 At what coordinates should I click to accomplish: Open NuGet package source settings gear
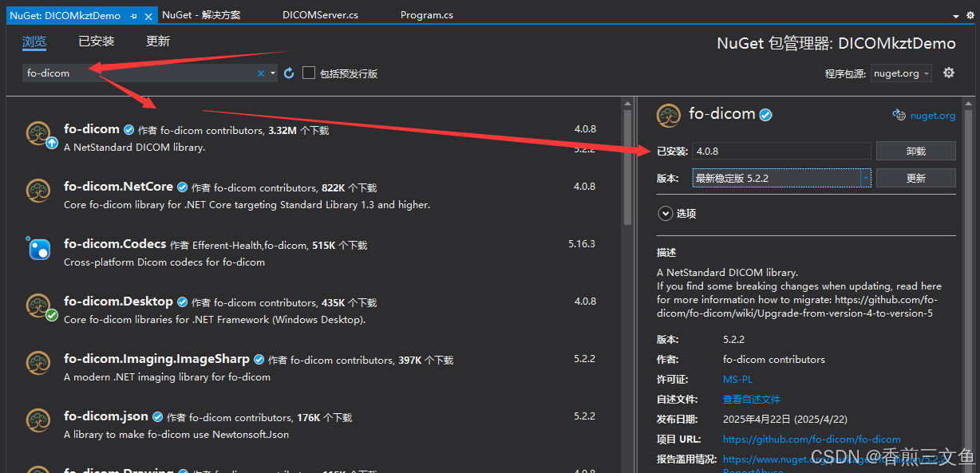tap(949, 73)
